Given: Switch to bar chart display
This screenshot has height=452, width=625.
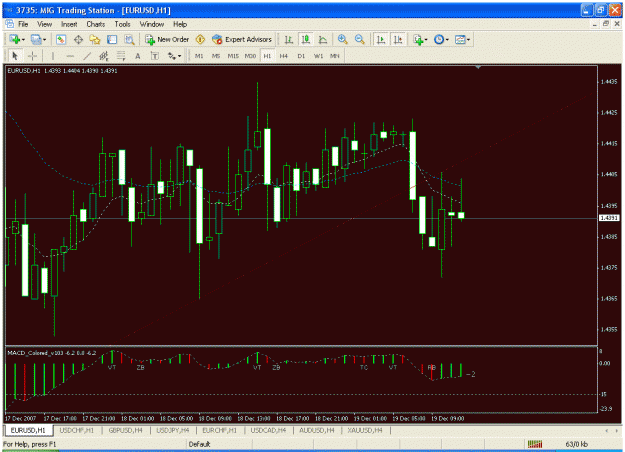Looking at the screenshot, I should (289, 39).
